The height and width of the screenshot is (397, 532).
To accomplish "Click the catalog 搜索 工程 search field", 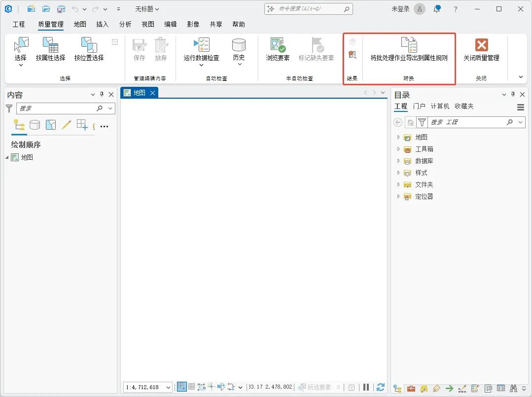I will 476,122.
